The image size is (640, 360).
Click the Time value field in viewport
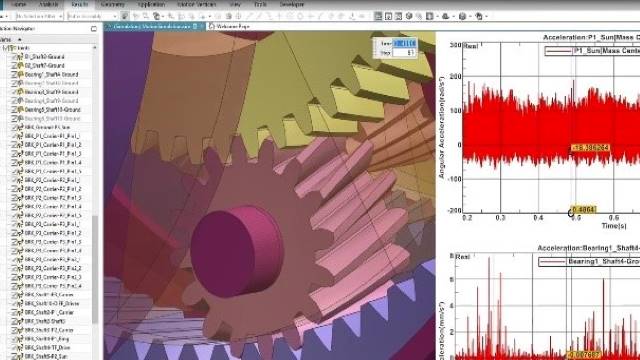pos(404,43)
